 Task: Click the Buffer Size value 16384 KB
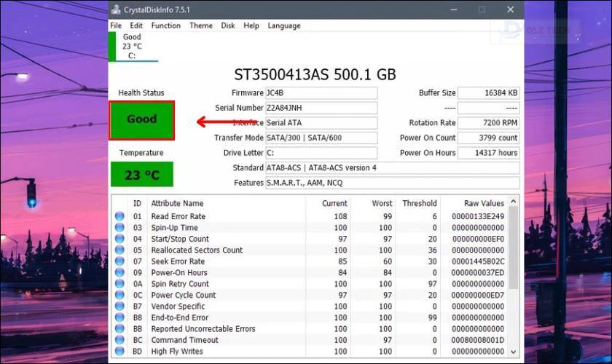488,93
